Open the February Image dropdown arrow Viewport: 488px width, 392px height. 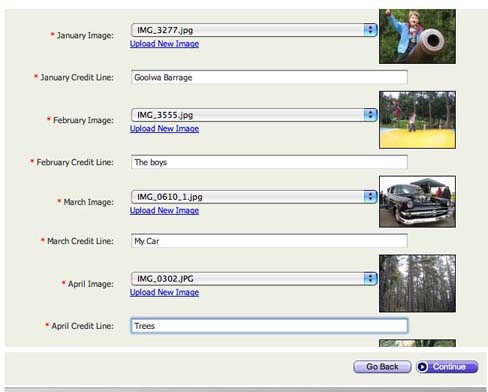[370, 115]
